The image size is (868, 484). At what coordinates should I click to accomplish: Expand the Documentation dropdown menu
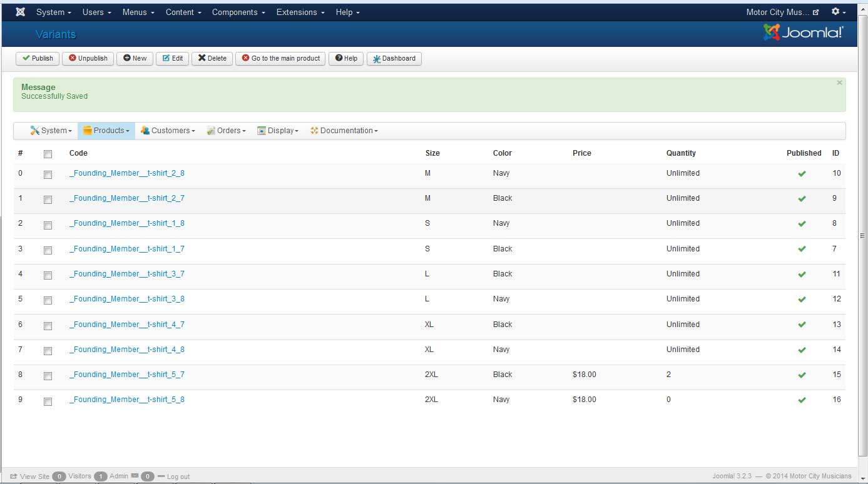pos(344,131)
